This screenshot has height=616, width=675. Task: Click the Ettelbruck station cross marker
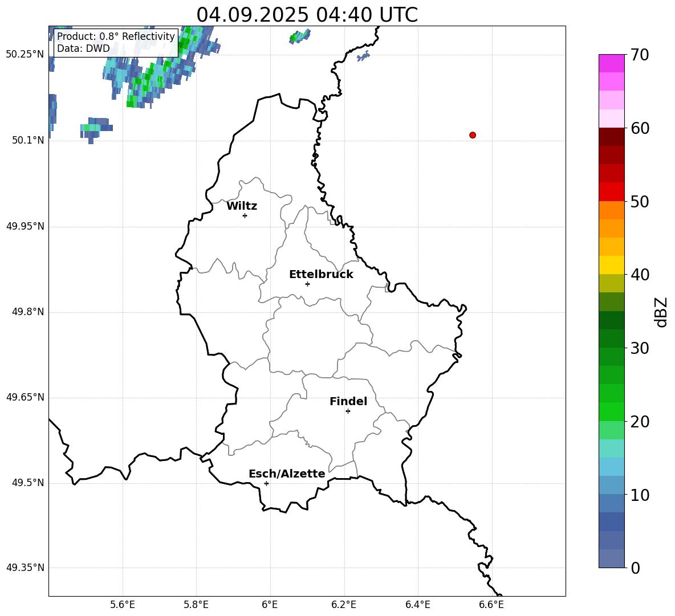coord(307,284)
